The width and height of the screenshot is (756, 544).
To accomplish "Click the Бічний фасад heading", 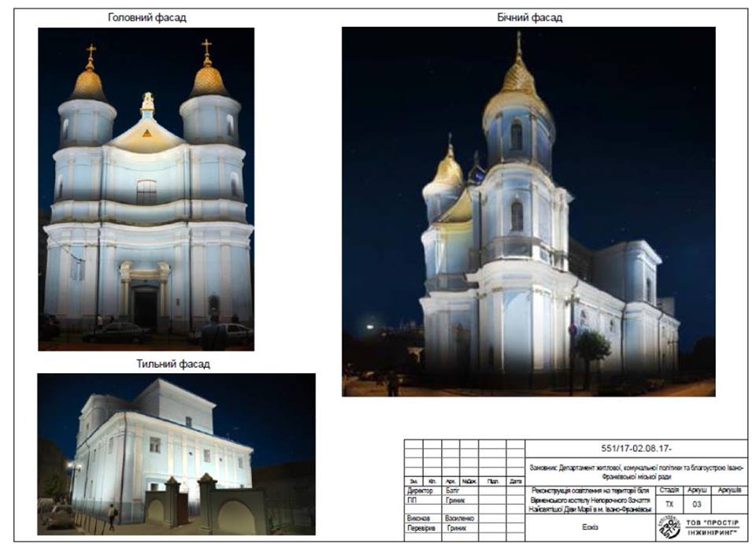I will 529,18.
